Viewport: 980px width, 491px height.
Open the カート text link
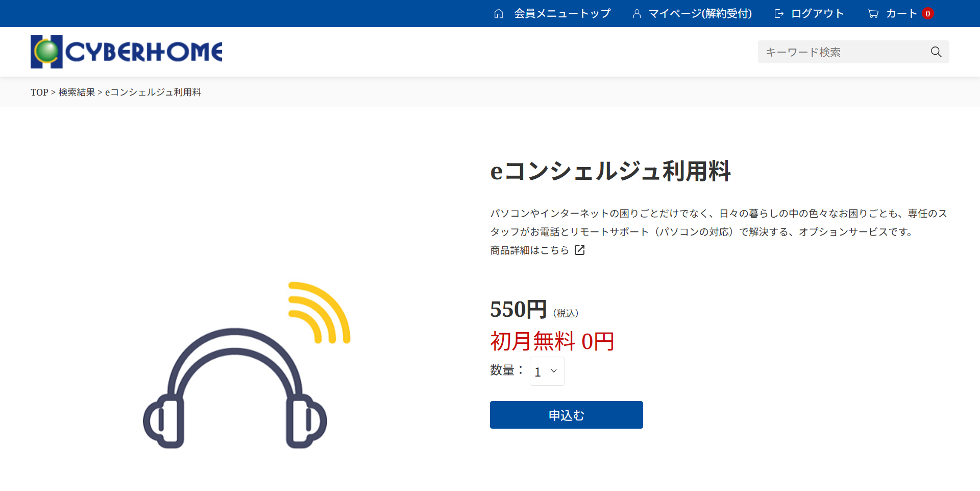click(901, 14)
